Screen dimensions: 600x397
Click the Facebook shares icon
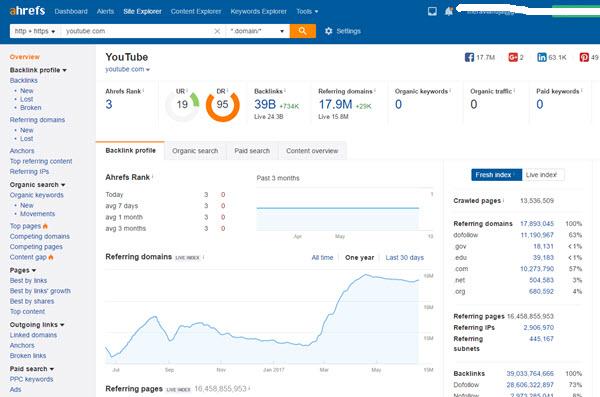click(x=469, y=57)
